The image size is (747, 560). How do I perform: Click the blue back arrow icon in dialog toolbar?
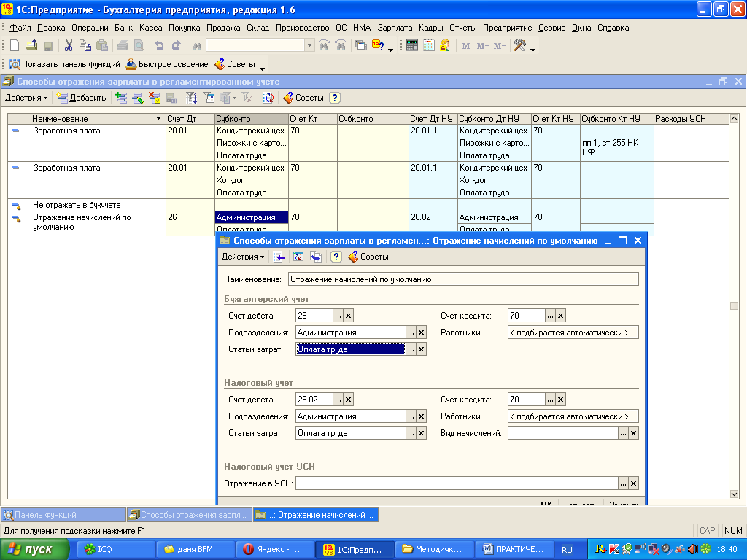tap(279, 257)
